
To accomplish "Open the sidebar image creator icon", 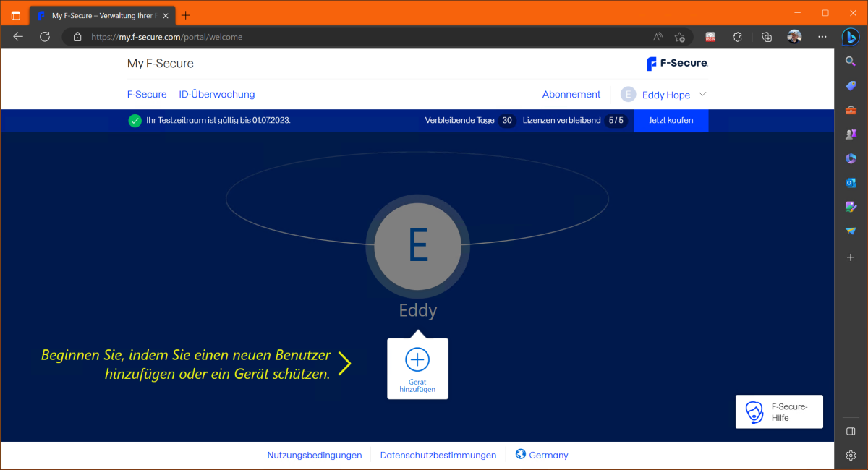I will 851,207.
